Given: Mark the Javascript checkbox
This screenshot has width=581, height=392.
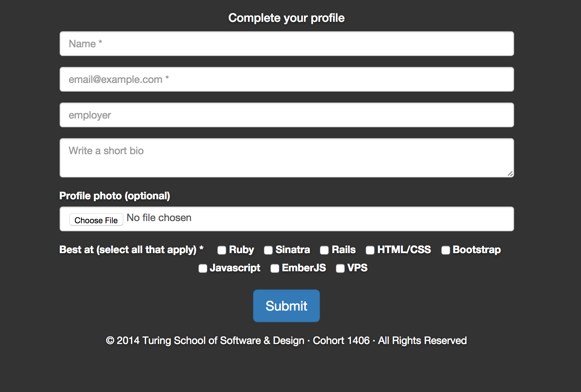Looking at the screenshot, I should [203, 268].
